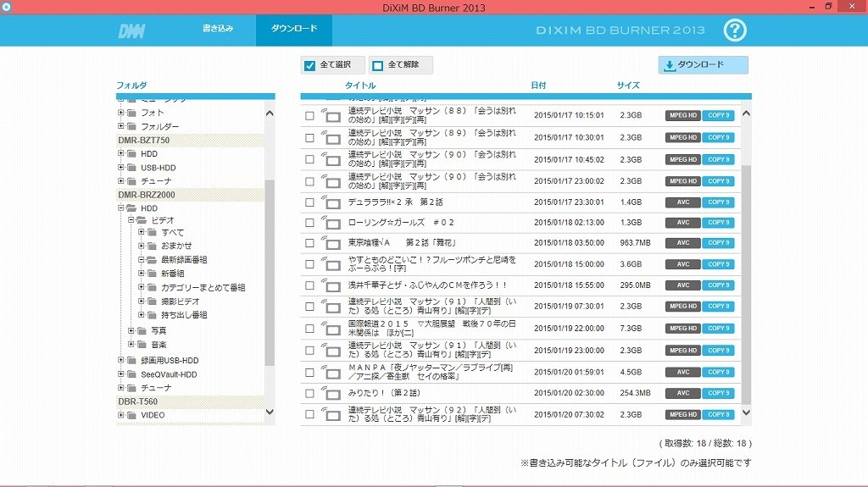Click the title list scroll down arrow
The image size is (868, 487).
pos(746,412)
